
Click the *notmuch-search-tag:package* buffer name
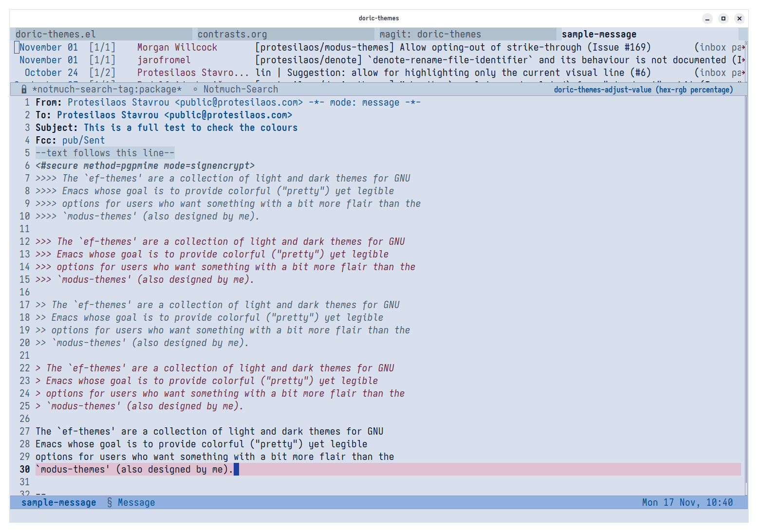107,90
